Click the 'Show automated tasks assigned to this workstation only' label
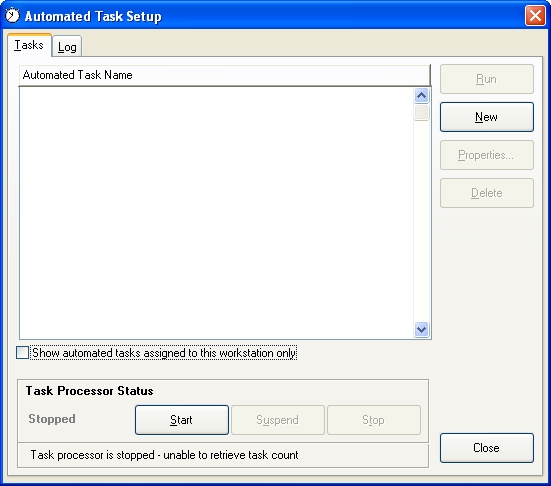Screen dimensions: 551x486 [164, 353]
